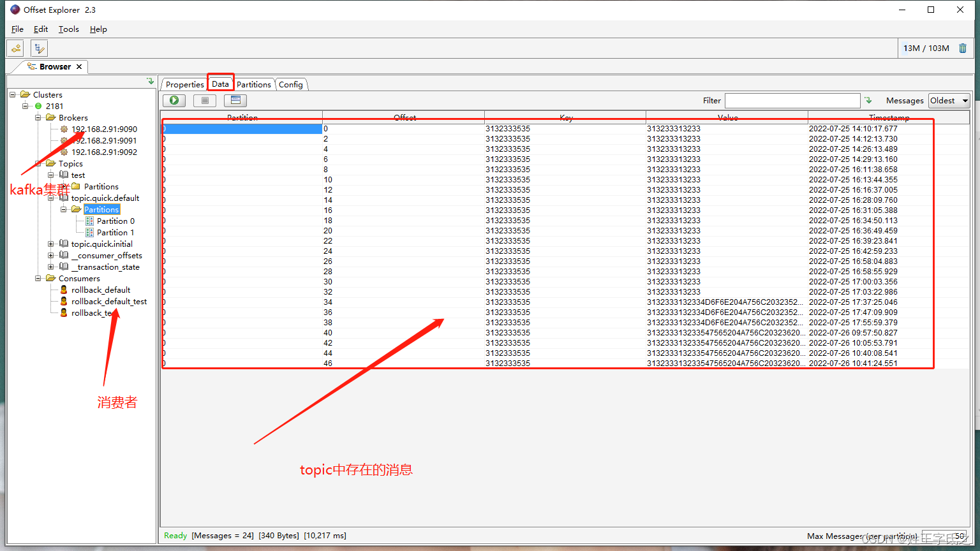Sort by the Value column header

pyautogui.click(x=727, y=117)
